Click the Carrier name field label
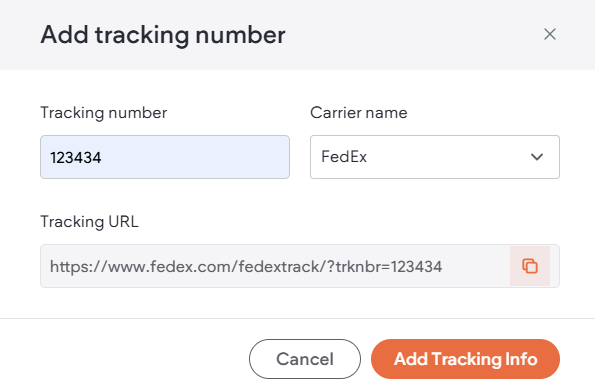The image size is (595, 391). tap(359, 113)
